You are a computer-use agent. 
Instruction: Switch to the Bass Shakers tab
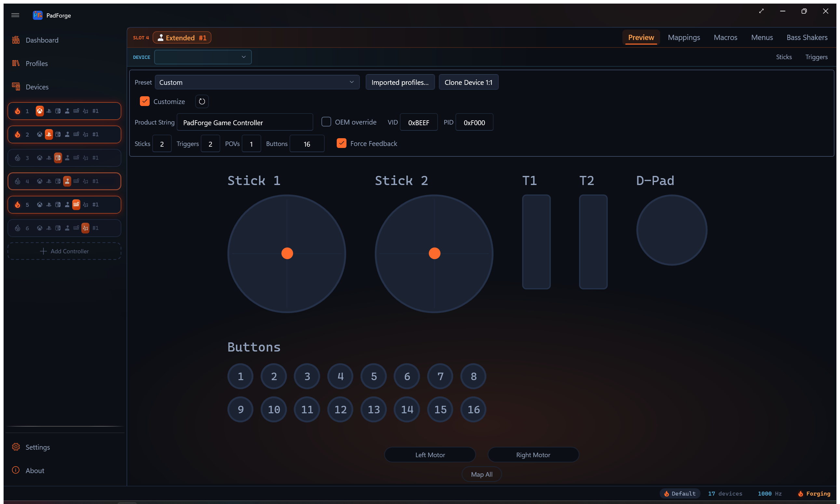807,37
